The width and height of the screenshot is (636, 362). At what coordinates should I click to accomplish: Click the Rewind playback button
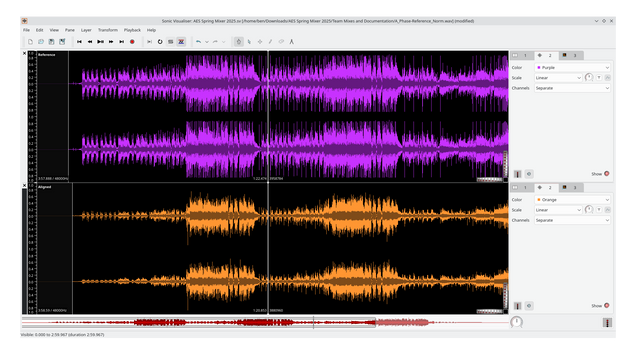[90, 42]
